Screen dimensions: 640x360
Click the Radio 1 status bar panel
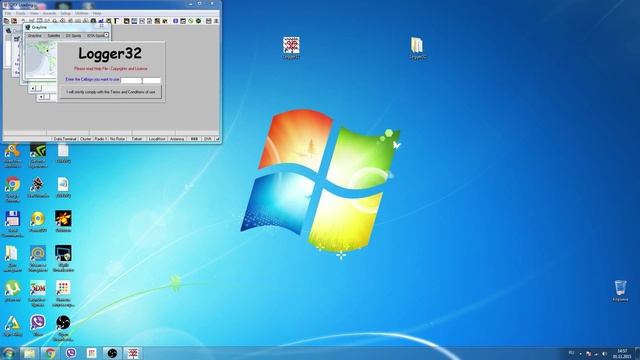(x=100, y=139)
